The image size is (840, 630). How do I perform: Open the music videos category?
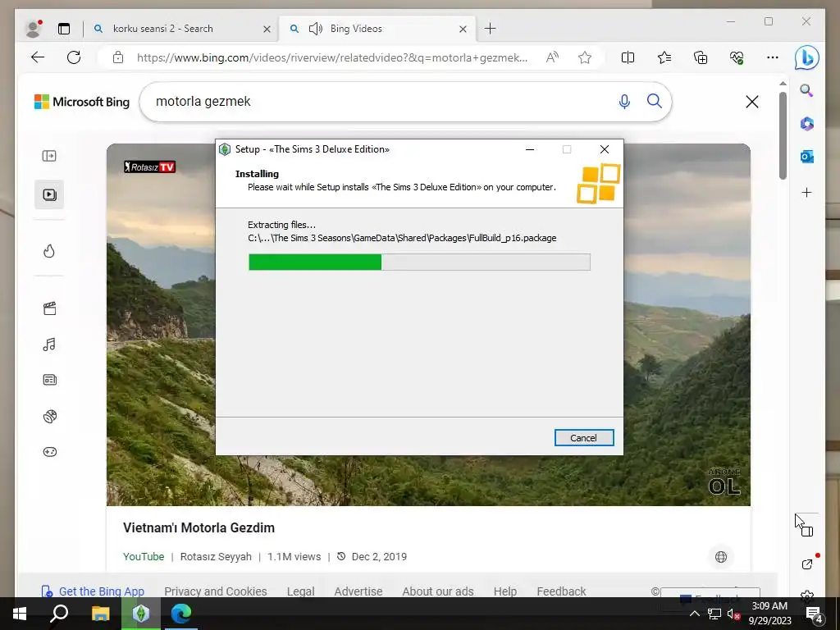(49, 344)
